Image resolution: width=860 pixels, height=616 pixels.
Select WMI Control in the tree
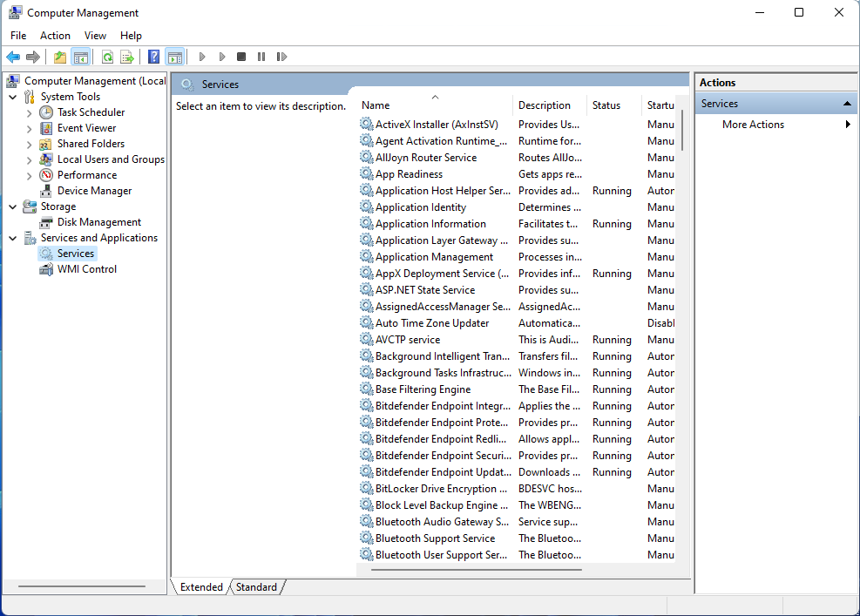tap(86, 269)
